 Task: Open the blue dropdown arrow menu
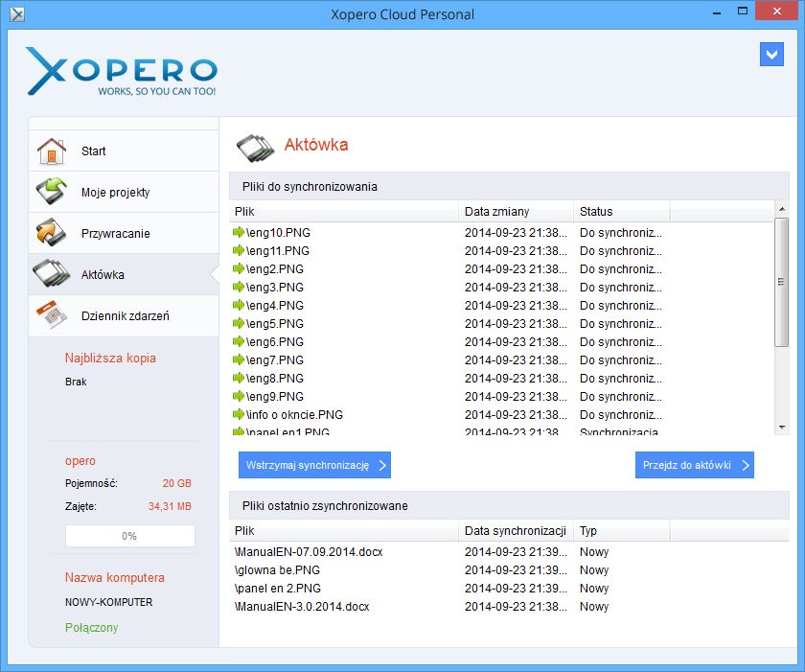(x=771, y=55)
